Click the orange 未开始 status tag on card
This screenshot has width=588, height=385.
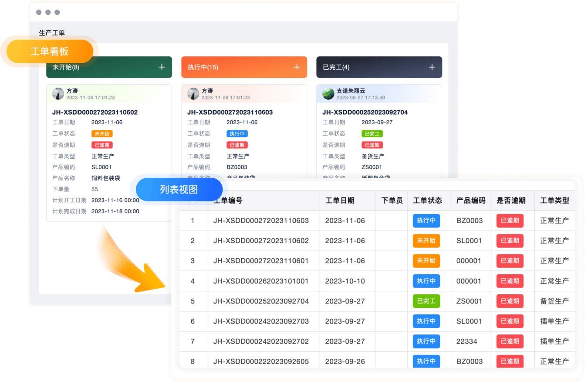(102, 134)
